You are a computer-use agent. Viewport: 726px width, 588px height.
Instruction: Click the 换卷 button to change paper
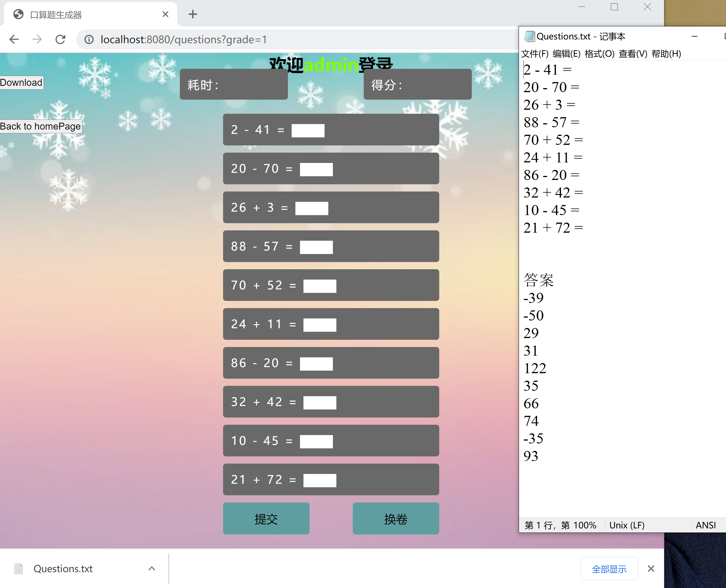[395, 518]
